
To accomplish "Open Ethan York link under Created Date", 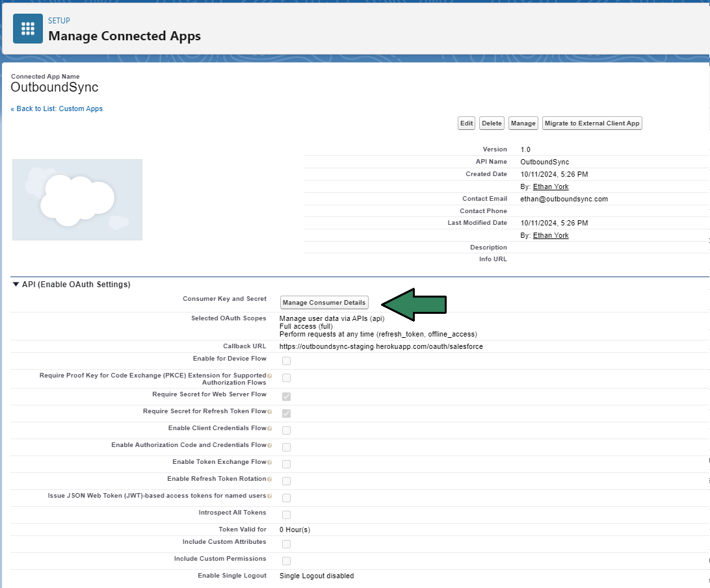I will 551,186.
